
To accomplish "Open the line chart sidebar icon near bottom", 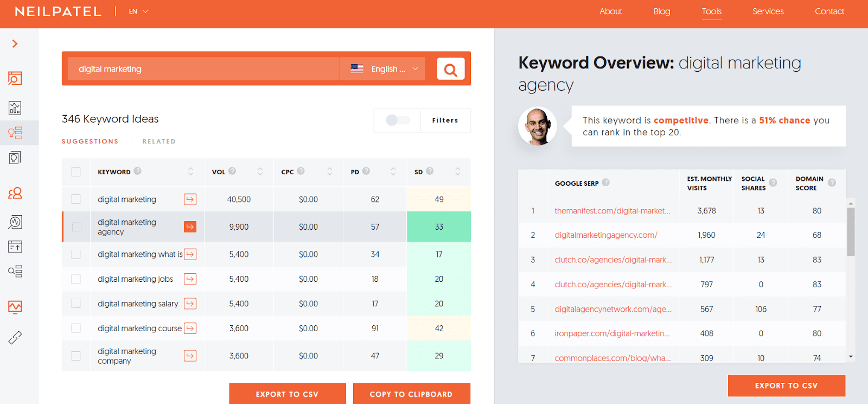I will click(x=15, y=307).
